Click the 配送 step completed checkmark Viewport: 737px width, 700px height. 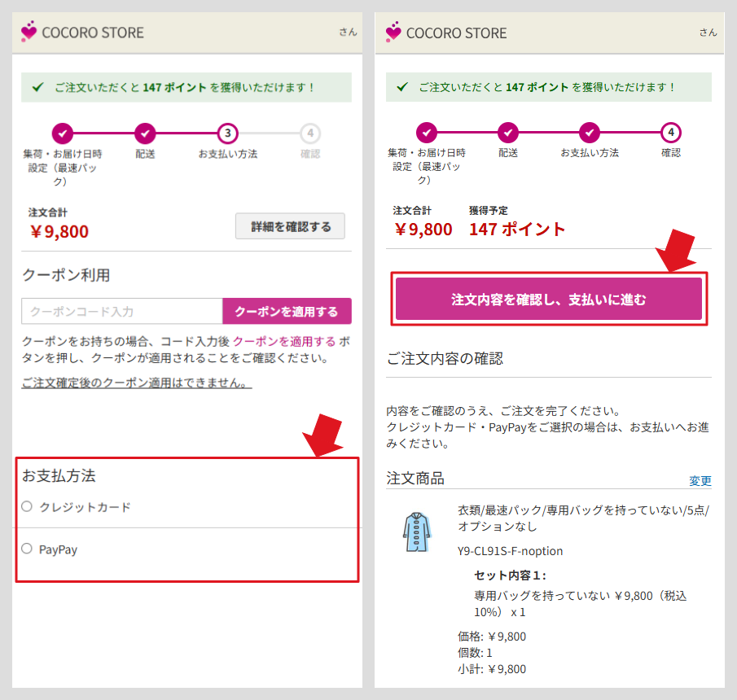[x=145, y=133]
